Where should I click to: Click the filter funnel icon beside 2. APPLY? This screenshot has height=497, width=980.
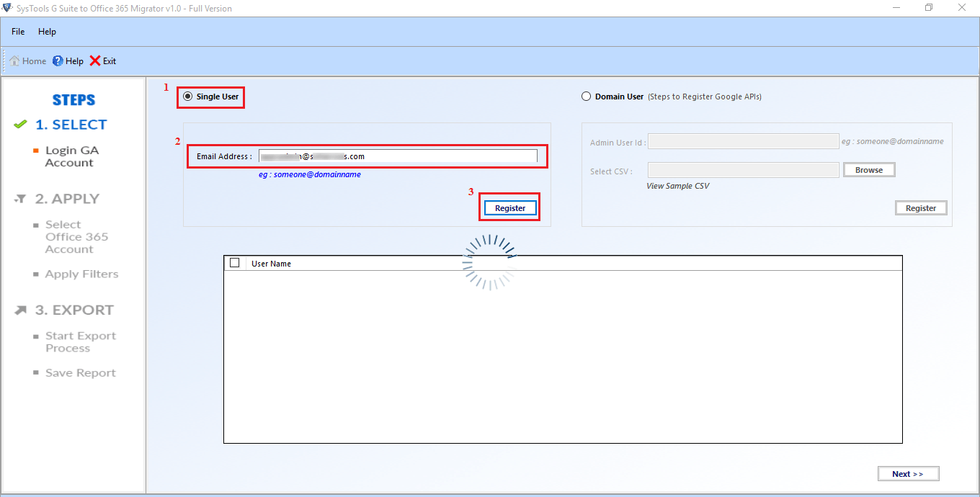pos(21,199)
